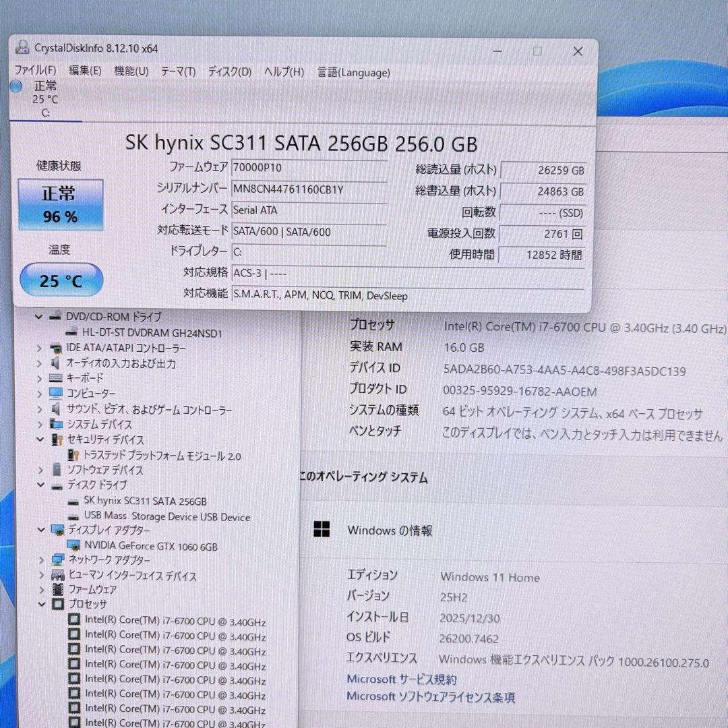This screenshot has width=728, height=728.
Task: Expand the キーボード node
Action: (x=40, y=378)
